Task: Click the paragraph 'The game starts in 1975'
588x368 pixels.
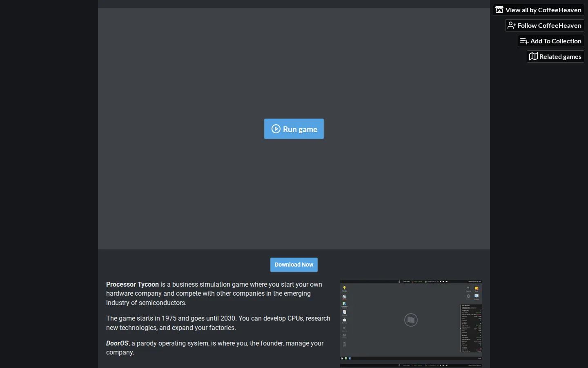Action: click(x=218, y=323)
